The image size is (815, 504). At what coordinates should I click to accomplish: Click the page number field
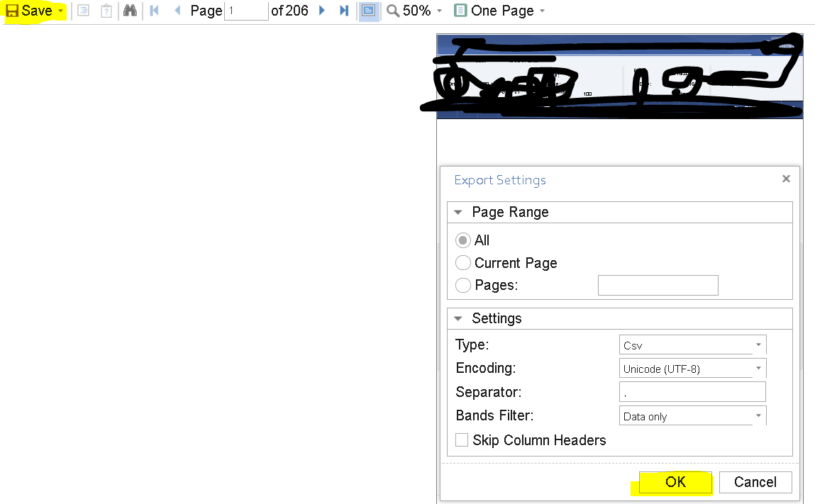pyautogui.click(x=246, y=11)
